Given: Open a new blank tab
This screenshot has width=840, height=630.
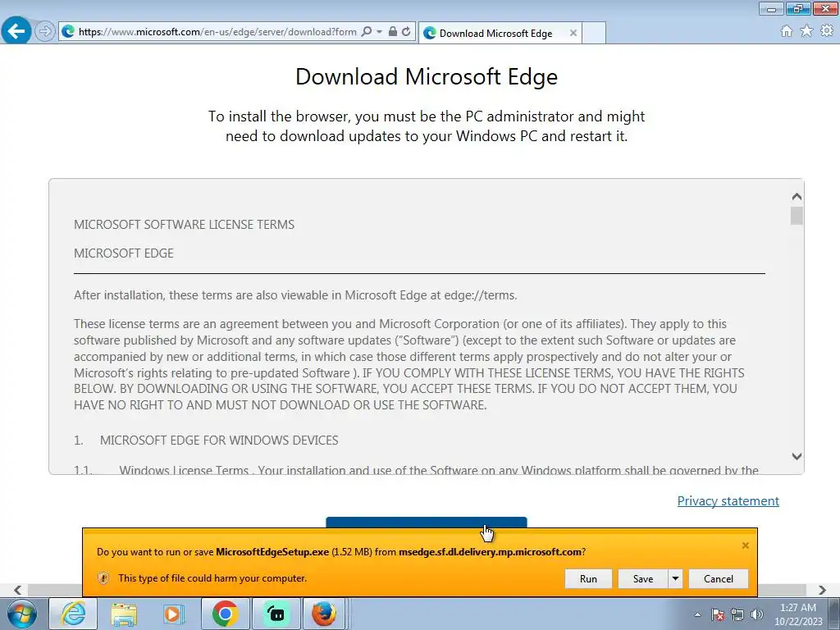Looking at the screenshot, I should coord(594,33).
